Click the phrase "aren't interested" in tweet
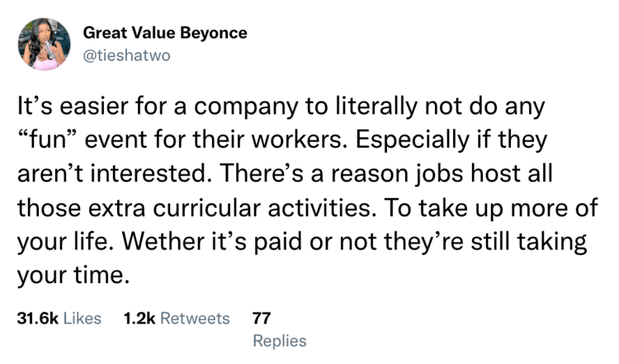Screen dimensions: 619x364 point(111,174)
